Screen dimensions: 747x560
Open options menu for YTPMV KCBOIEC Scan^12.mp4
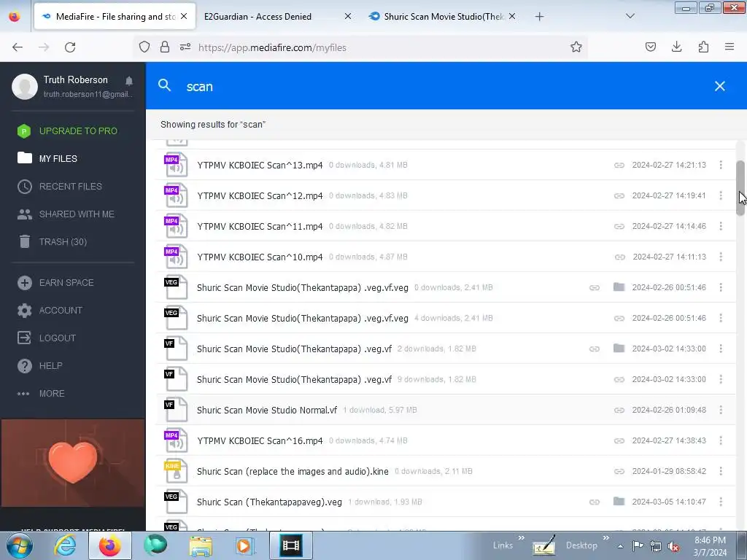pos(721,195)
